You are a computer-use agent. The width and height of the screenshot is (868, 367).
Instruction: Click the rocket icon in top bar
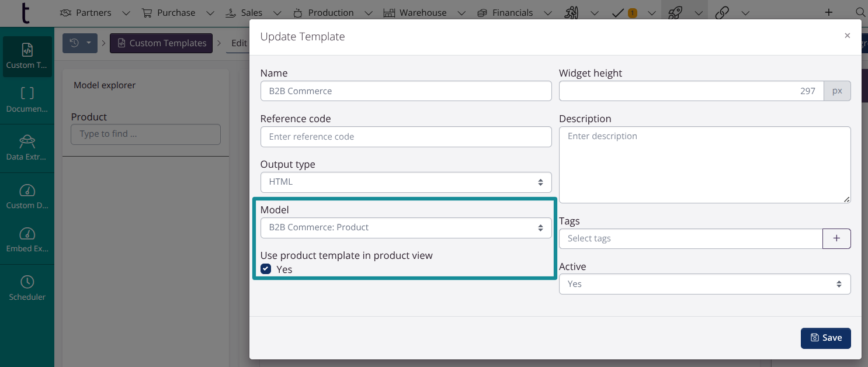676,13
